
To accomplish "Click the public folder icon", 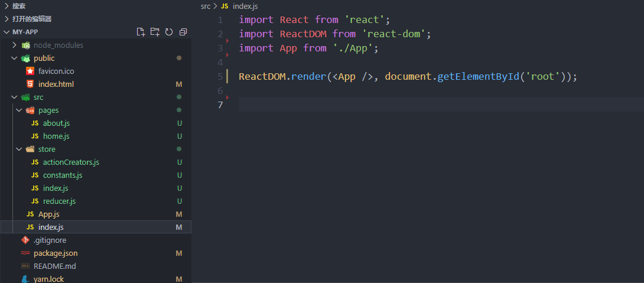I will tap(25, 58).
